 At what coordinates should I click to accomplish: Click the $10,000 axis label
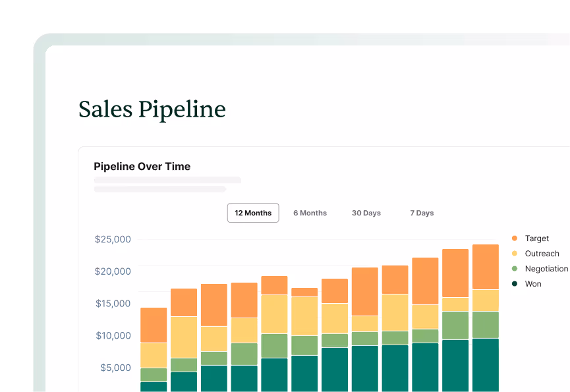(113, 335)
